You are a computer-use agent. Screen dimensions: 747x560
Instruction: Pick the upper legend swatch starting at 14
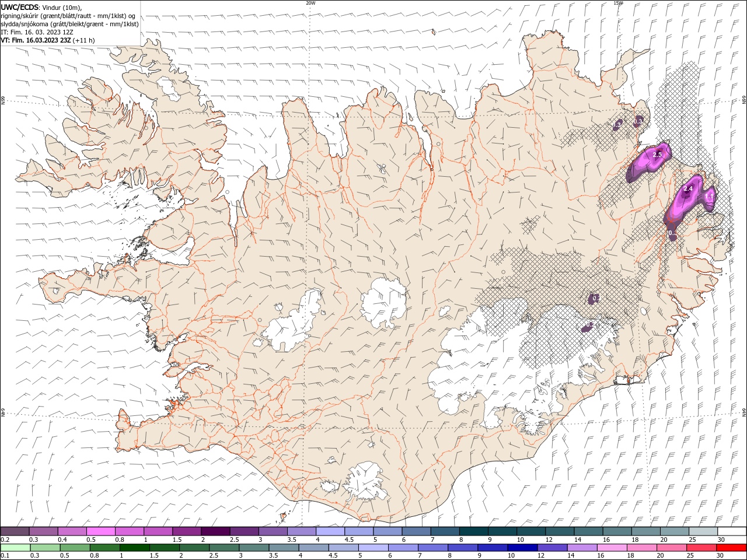(588, 531)
